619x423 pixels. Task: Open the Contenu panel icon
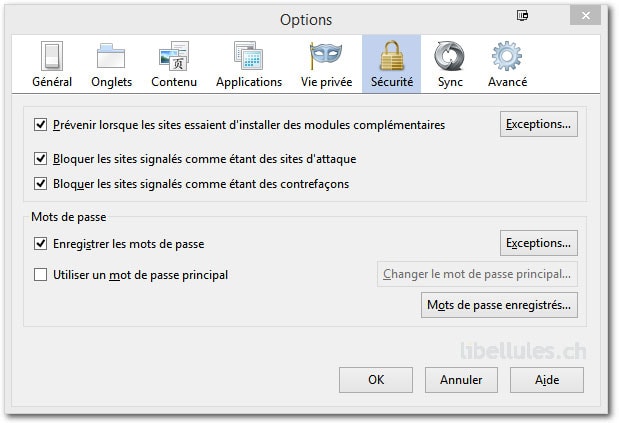tap(174, 56)
